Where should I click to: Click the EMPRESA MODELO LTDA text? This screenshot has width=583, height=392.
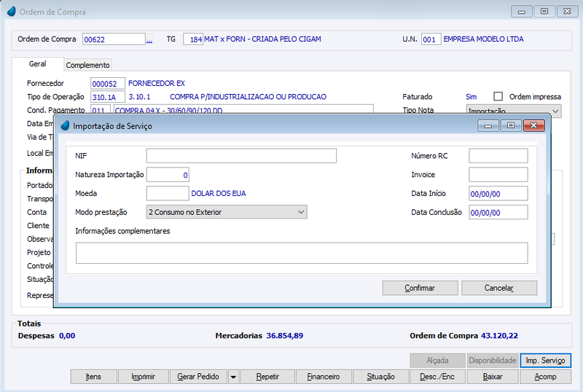[483, 39]
